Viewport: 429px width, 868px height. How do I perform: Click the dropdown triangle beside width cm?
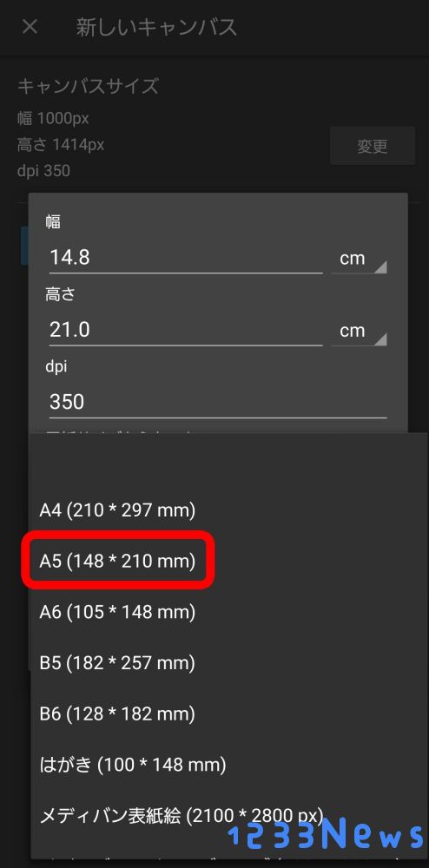(x=380, y=267)
